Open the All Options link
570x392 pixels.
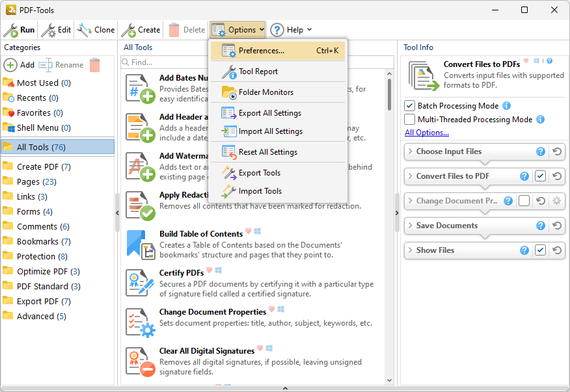(x=427, y=133)
